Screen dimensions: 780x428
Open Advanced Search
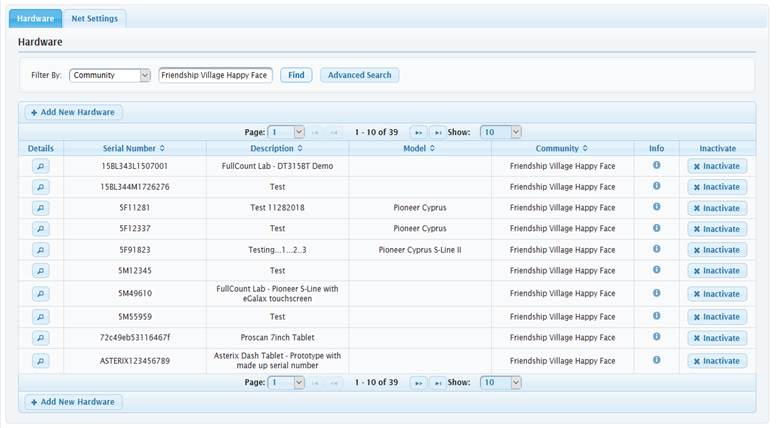tap(360, 75)
